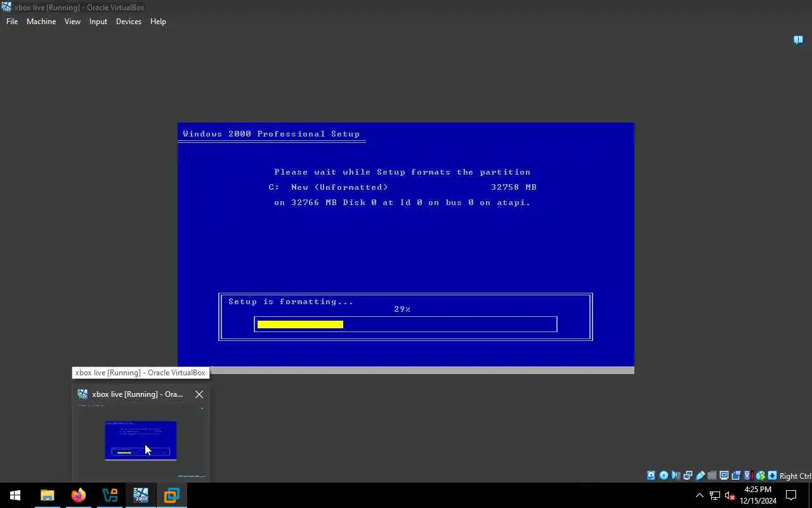The width and height of the screenshot is (812, 508).
Task: Click the virtualization features V icon
Action: point(748,476)
